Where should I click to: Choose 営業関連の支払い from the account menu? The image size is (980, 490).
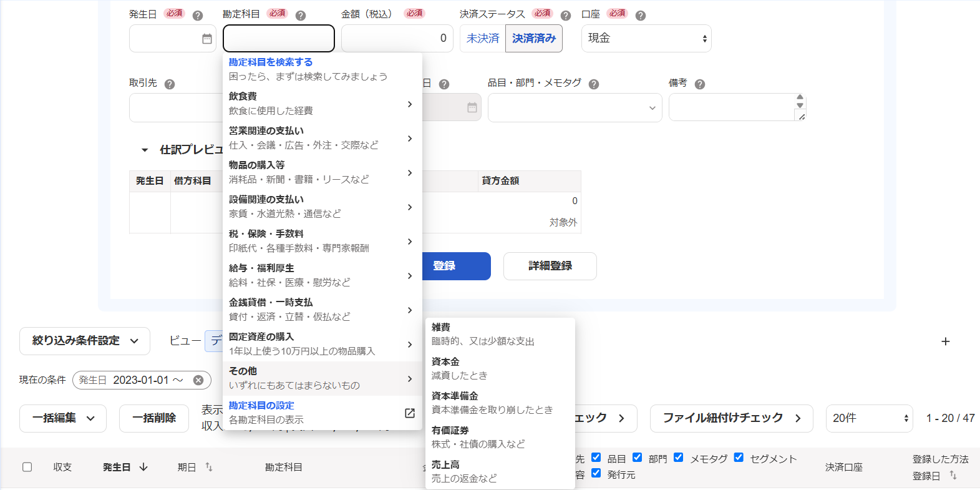[322, 138]
